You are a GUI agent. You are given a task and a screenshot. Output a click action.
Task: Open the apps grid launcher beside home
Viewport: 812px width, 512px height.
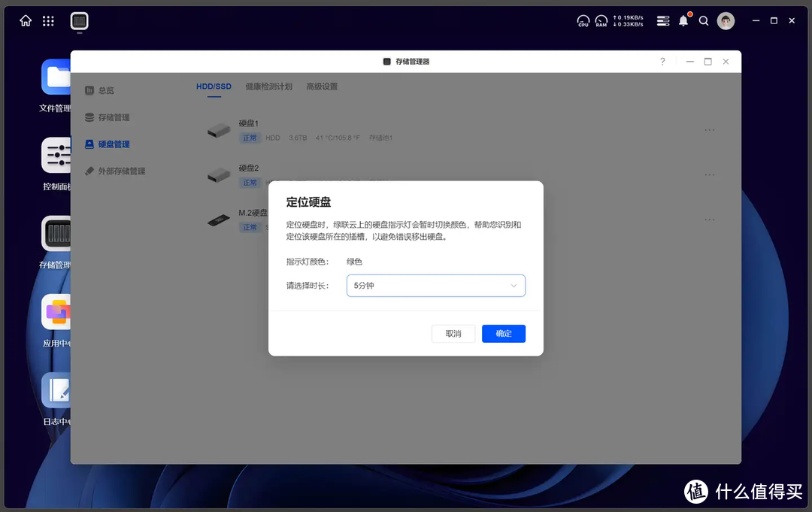pyautogui.click(x=47, y=21)
